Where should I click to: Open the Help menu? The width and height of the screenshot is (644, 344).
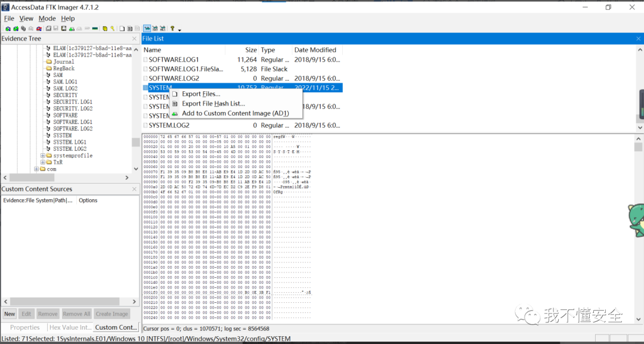click(68, 18)
